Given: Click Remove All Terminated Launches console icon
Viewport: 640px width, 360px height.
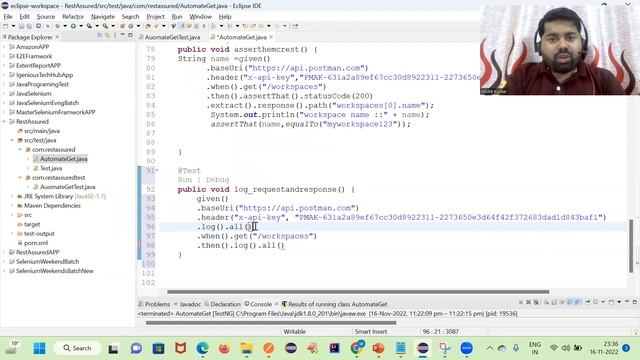Looking at the screenshot, I should [536, 302].
